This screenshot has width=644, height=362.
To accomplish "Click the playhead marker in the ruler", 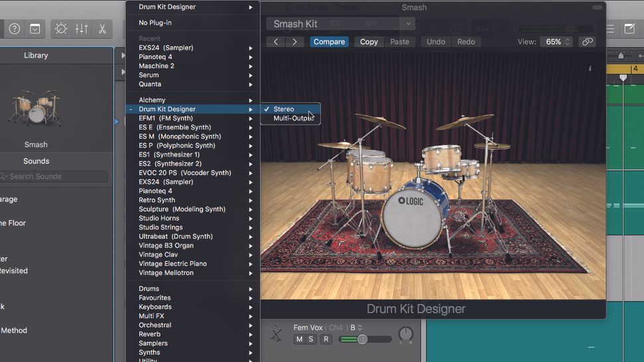I will [x=623, y=78].
